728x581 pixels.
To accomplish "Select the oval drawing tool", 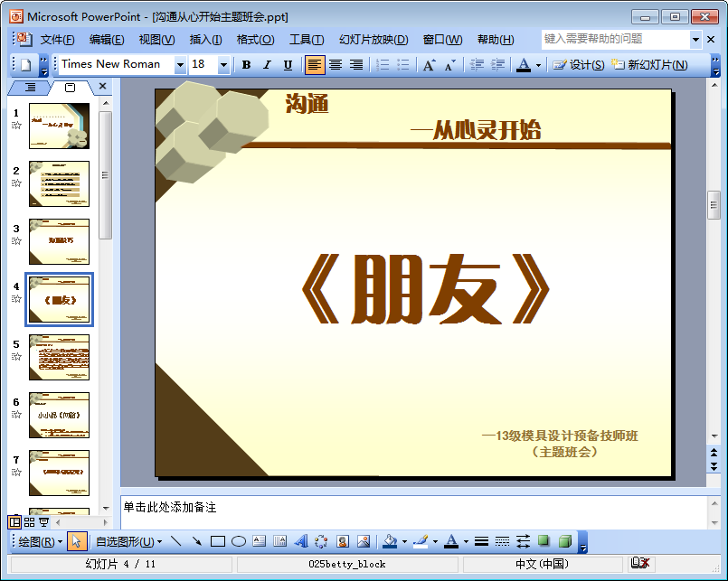I will 239,541.
